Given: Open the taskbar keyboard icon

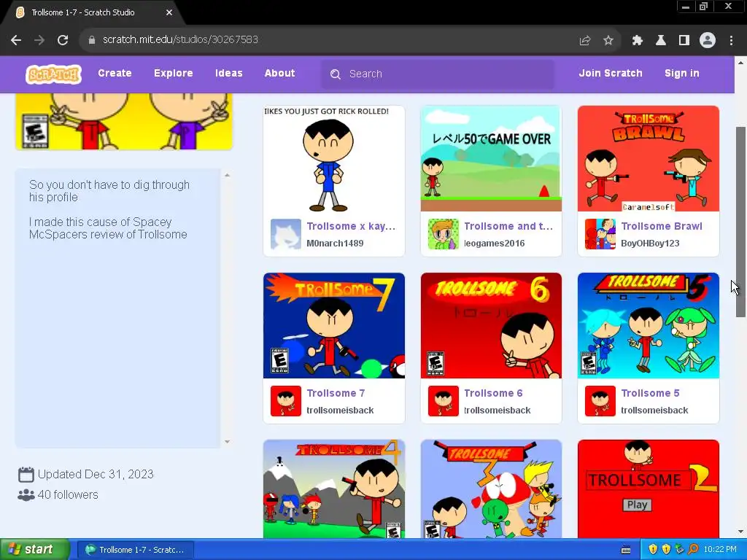Looking at the screenshot, I should tap(626, 550).
